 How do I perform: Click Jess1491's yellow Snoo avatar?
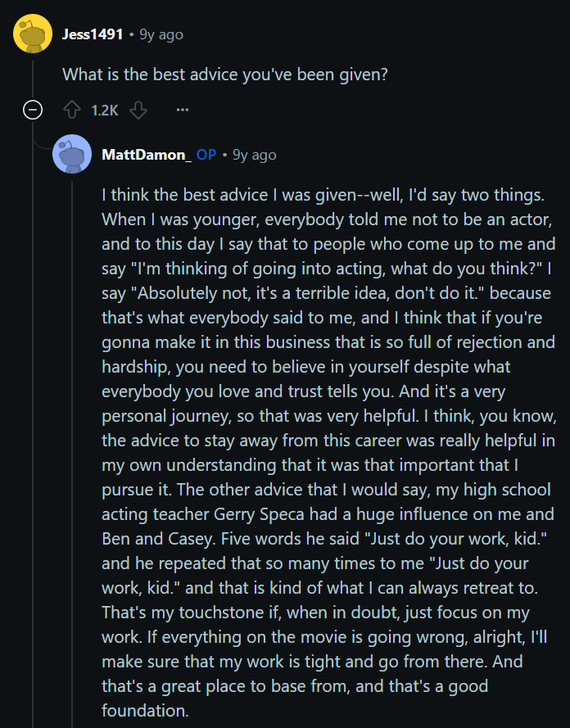coord(33,34)
